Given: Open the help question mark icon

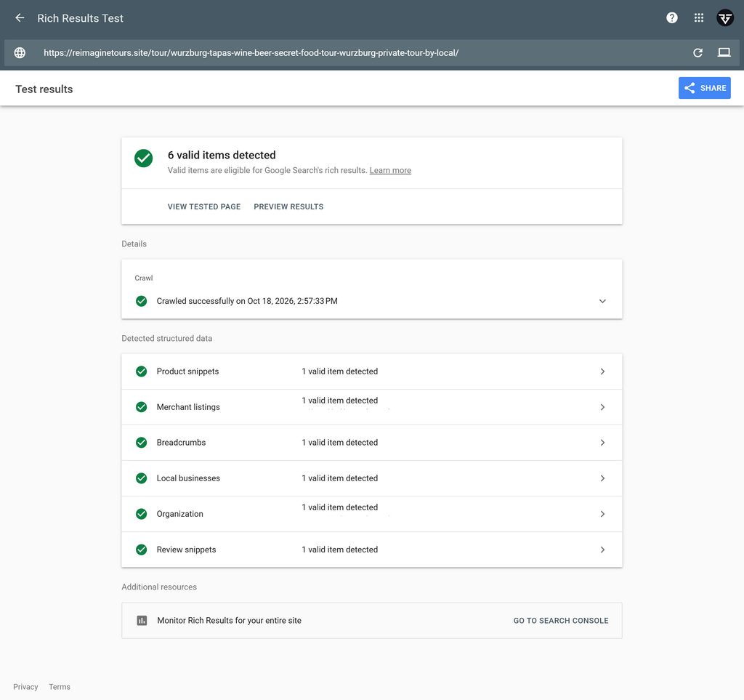Looking at the screenshot, I should pos(672,18).
